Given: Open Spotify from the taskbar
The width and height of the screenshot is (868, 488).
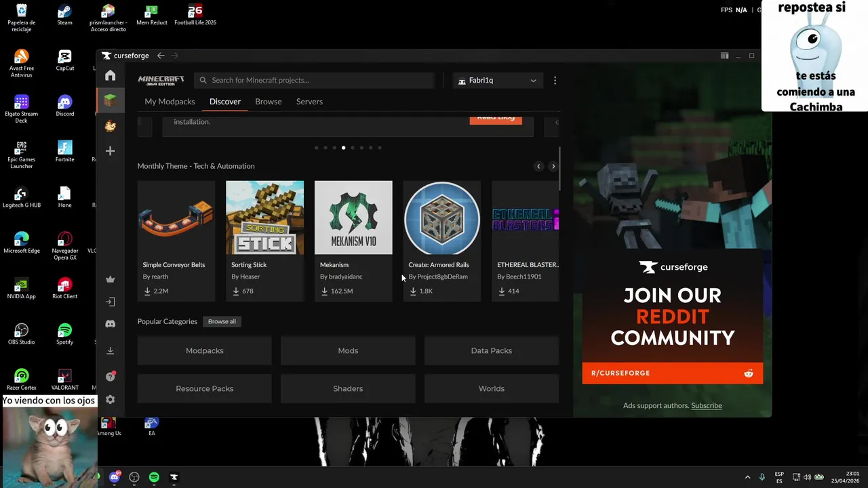Looking at the screenshot, I should tap(154, 477).
